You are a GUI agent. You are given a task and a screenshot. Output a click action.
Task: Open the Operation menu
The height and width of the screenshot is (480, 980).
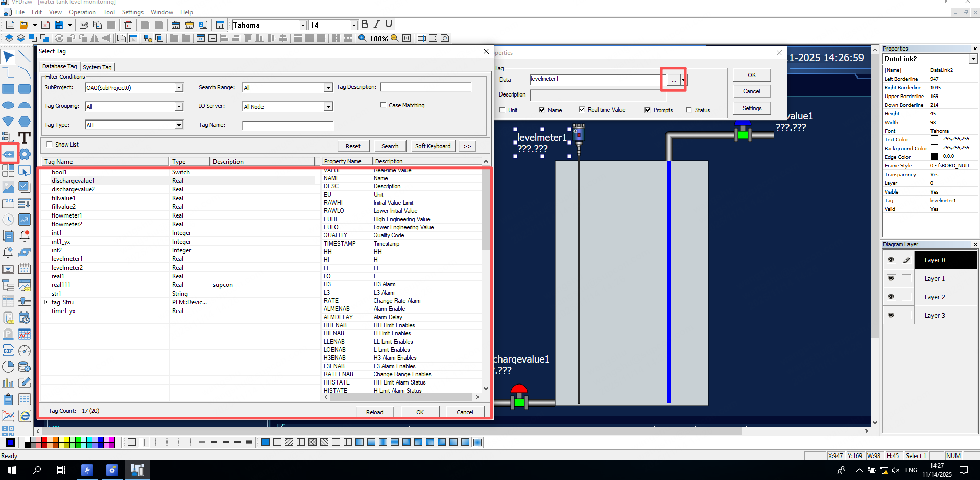pos(82,12)
